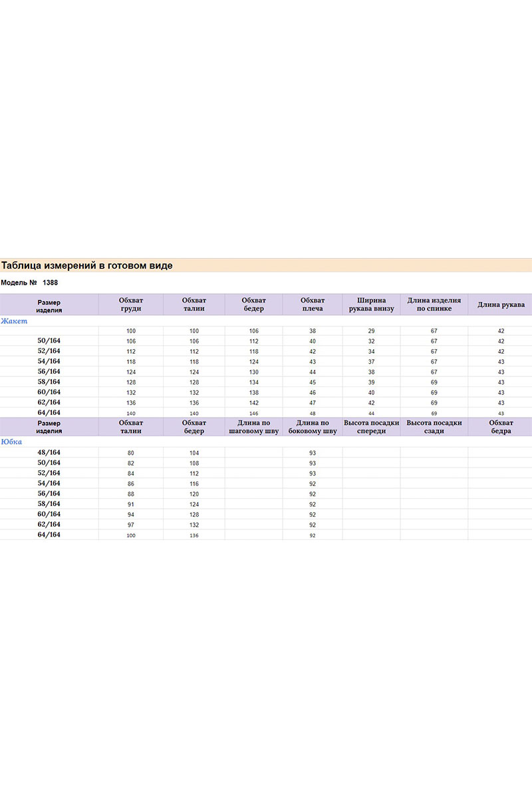Screen dimensions: 532x798
Task: Select the model number 1388 label
Action: [30, 283]
